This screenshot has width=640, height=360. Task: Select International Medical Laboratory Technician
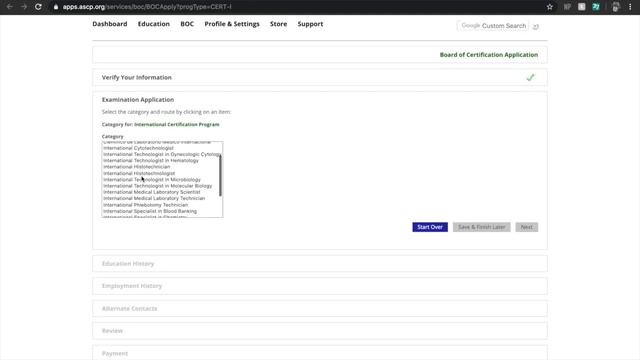coord(154,198)
